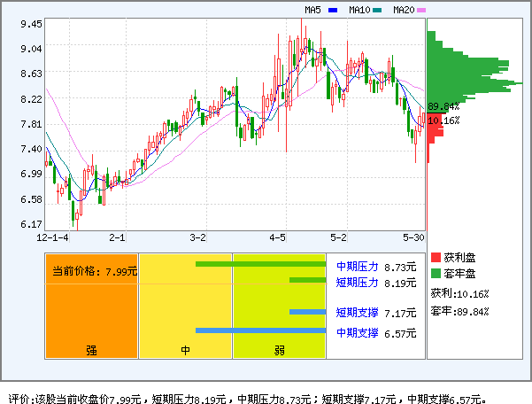Click the 7.81 price axis label

pos(31,124)
